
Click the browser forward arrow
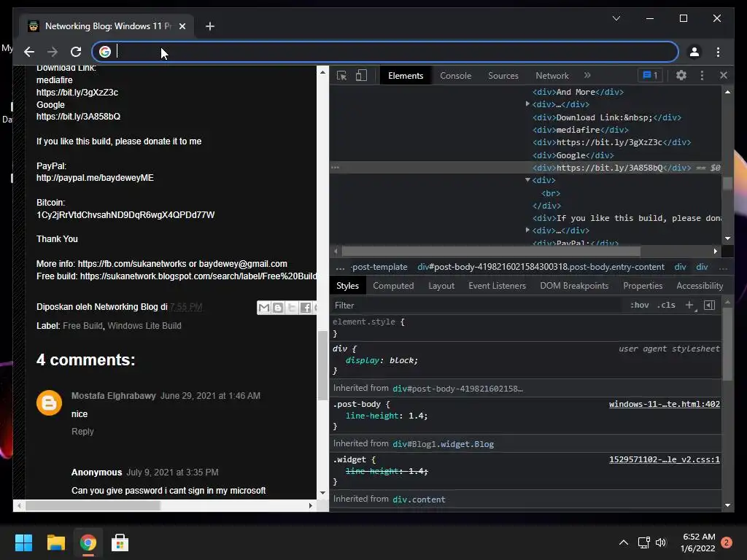[x=53, y=52]
